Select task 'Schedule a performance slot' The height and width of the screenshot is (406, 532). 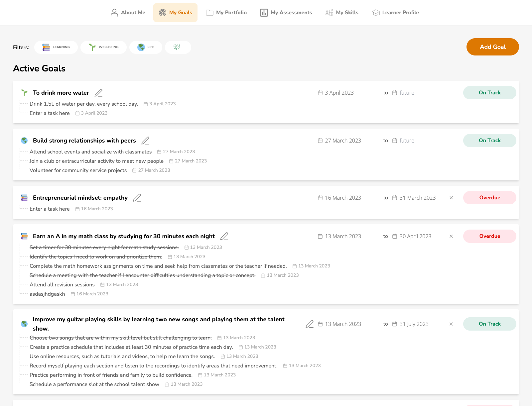pyautogui.click(x=94, y=384)
